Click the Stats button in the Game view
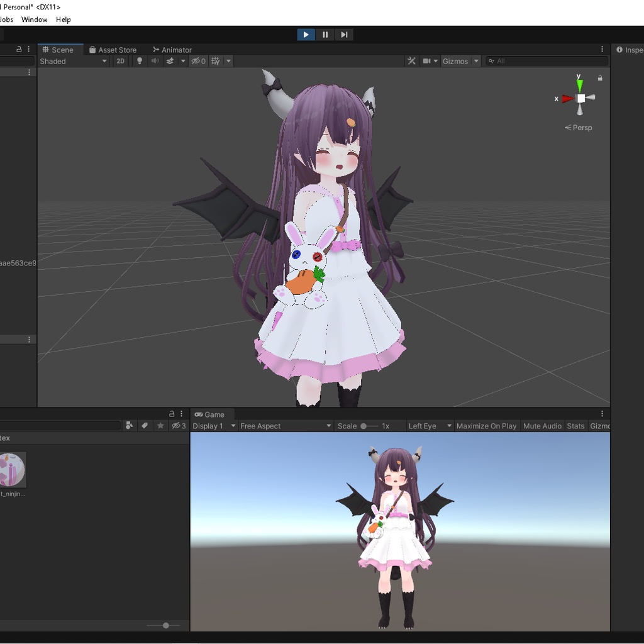Viewport: 644px width, 644px height. (575, 426)
